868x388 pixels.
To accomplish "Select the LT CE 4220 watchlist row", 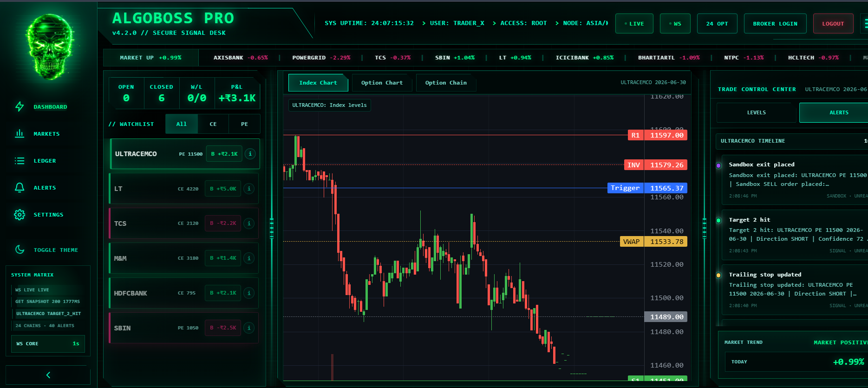I will point(184,189).
